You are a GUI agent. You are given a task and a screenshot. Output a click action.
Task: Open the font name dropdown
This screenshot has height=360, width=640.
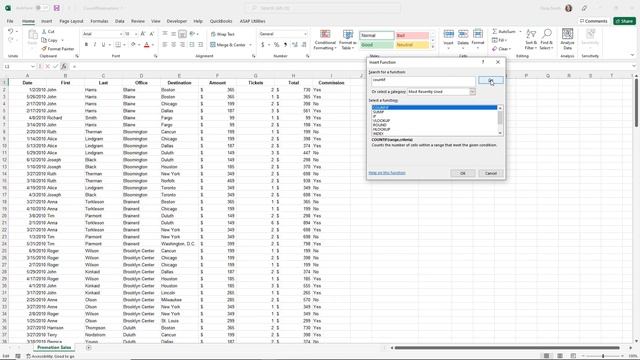[121, 34]
